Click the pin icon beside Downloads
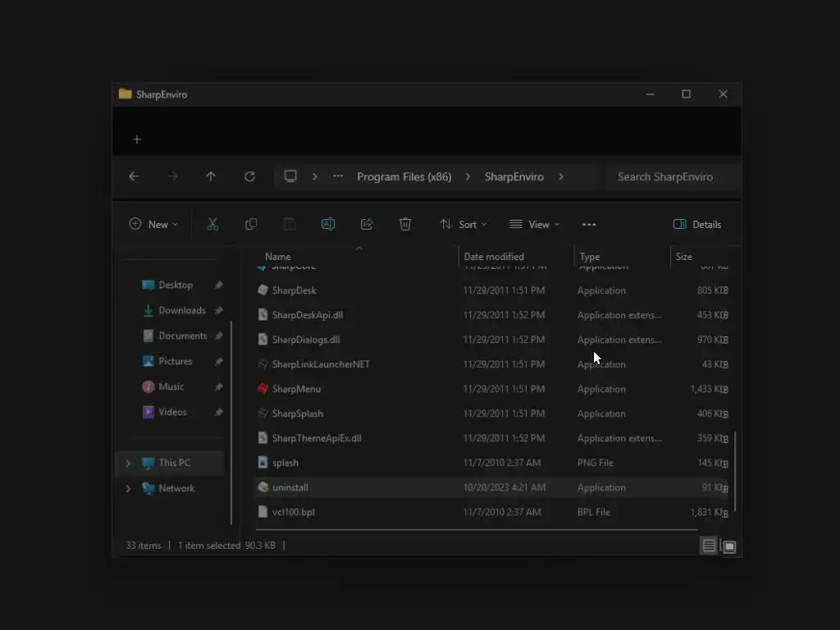 (x=218, y=310)
